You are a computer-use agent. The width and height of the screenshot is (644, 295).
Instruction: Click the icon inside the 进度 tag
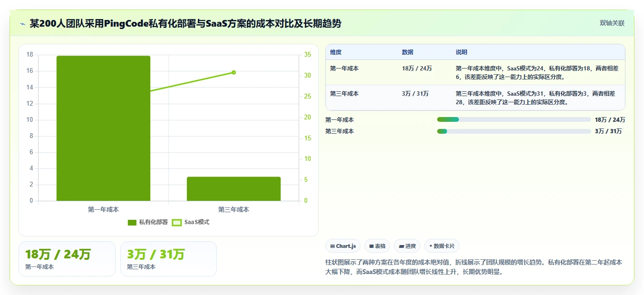401,246
